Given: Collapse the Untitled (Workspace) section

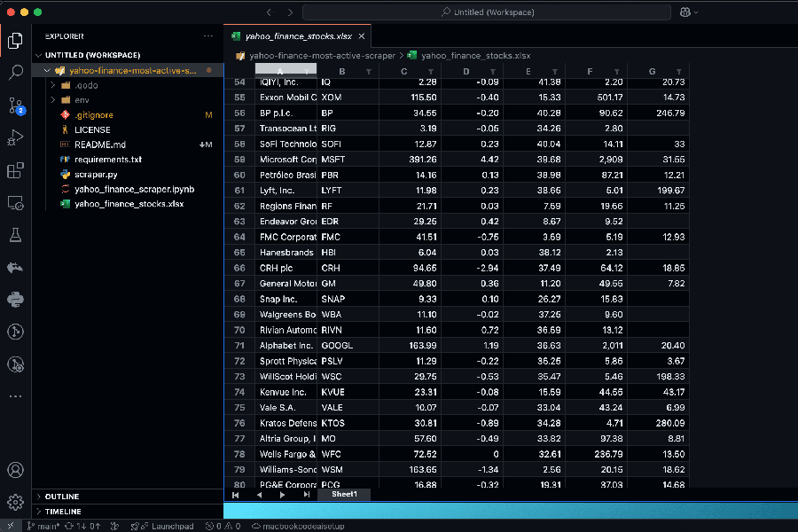Looking at the screenshot, I should pos(39,55).
